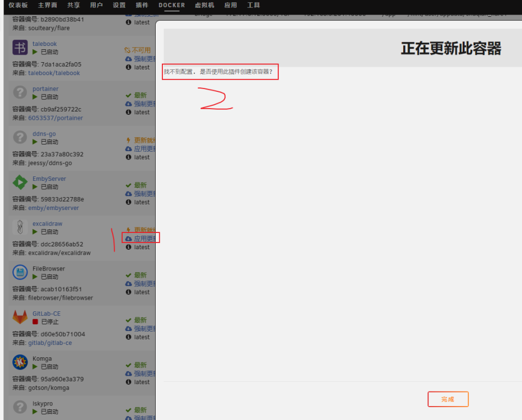Click 强制更新 for Komga
The image size is (522, 420).
[141, 374]
